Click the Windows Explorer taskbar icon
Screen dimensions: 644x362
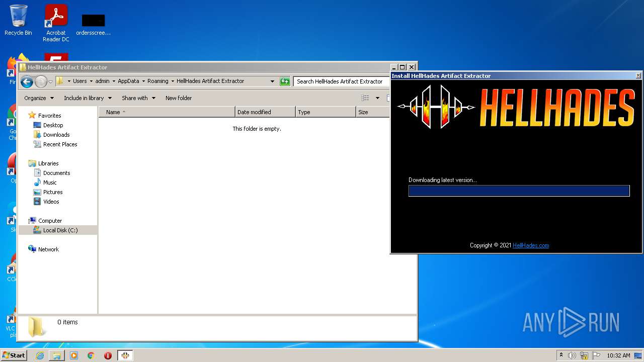tap(57, 355)
